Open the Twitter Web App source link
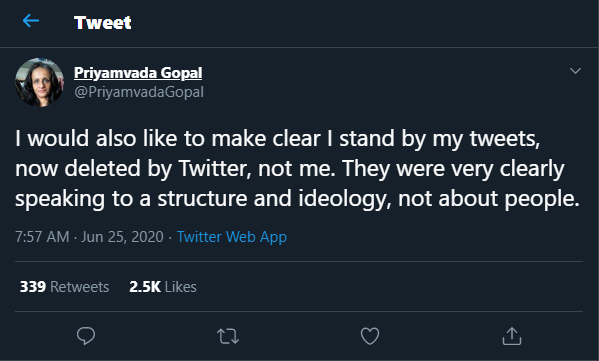The image size is (599, 361). point(232,237)
